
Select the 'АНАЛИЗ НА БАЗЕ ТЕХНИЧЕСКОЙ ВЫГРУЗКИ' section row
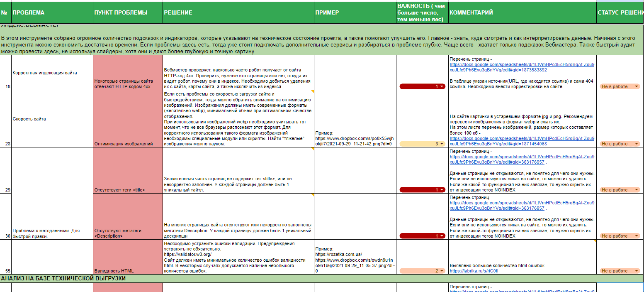pyautogui.click(x=322, y=278)
